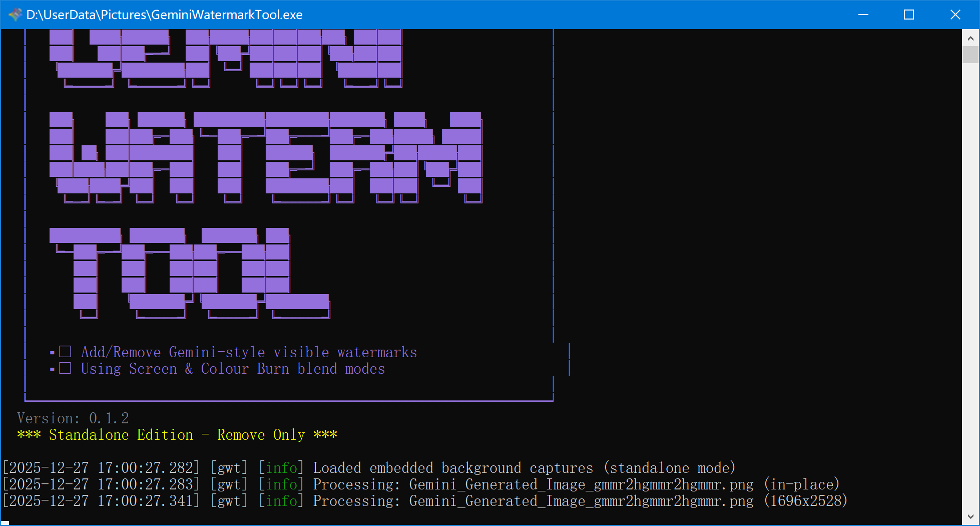This screenshot has height=526, width=980.
Task: Click the title bar path text
Action: tap(164, 15)
